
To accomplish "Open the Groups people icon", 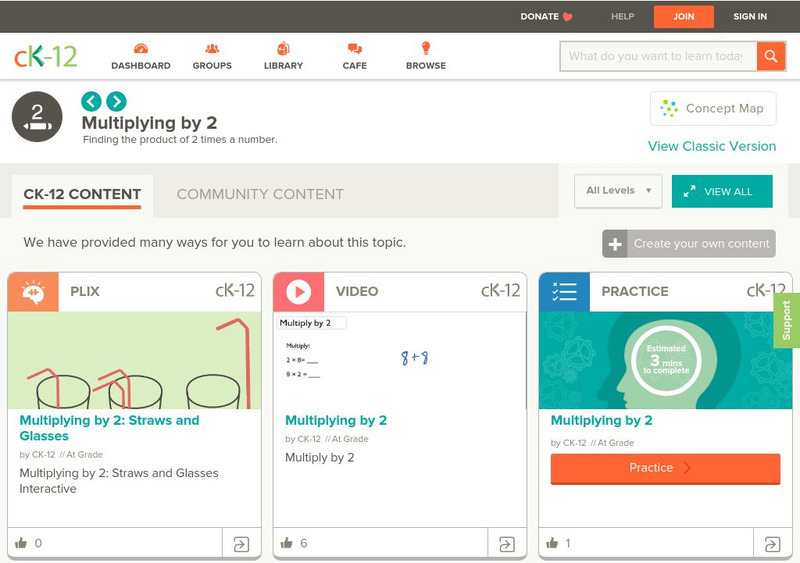I will coord(212,49).
